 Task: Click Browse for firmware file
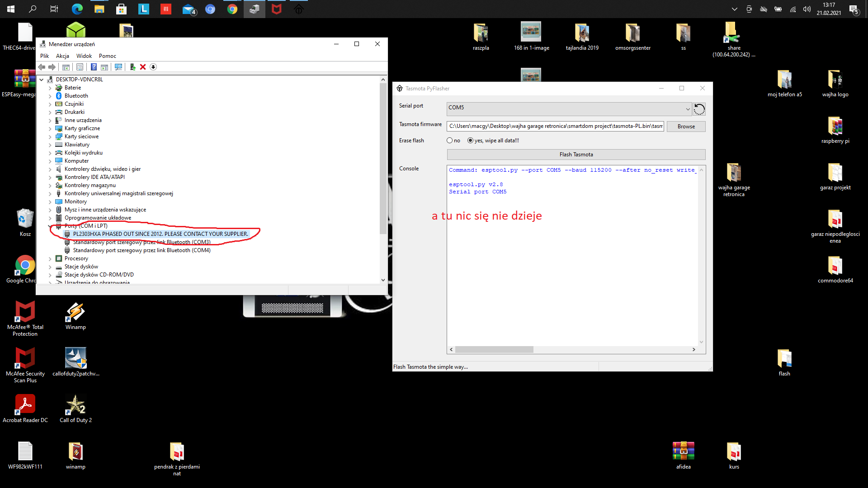[686, 127]
